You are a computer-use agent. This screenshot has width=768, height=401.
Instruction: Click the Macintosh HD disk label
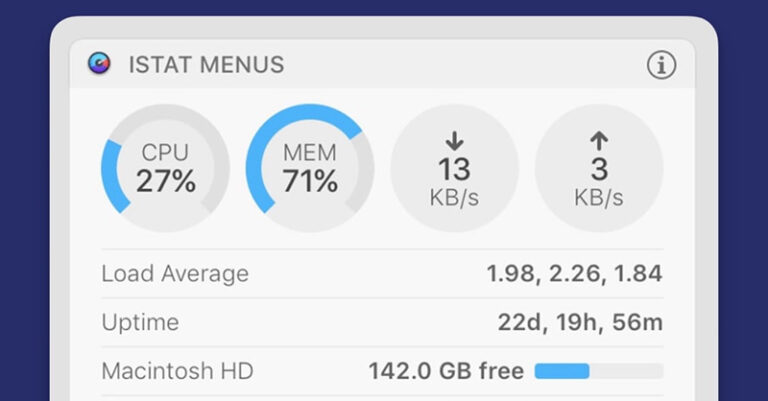click(x=177, y=372)
